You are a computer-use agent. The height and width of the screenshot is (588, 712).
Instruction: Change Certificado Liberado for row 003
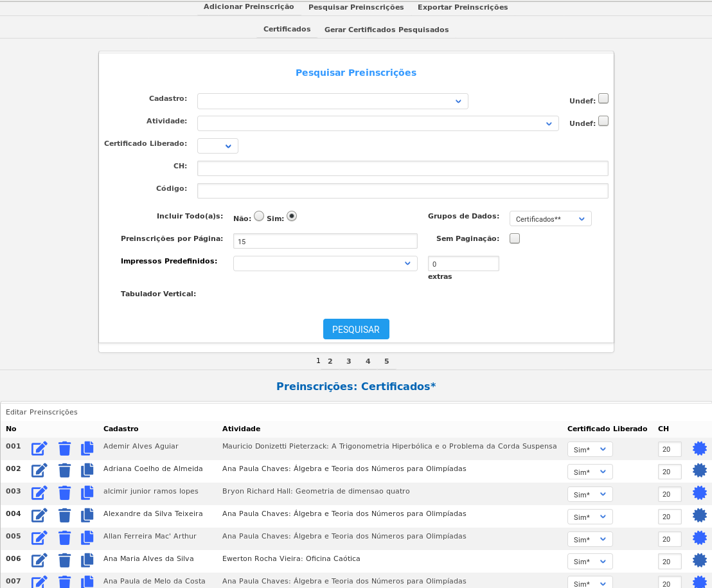(590, 494)
